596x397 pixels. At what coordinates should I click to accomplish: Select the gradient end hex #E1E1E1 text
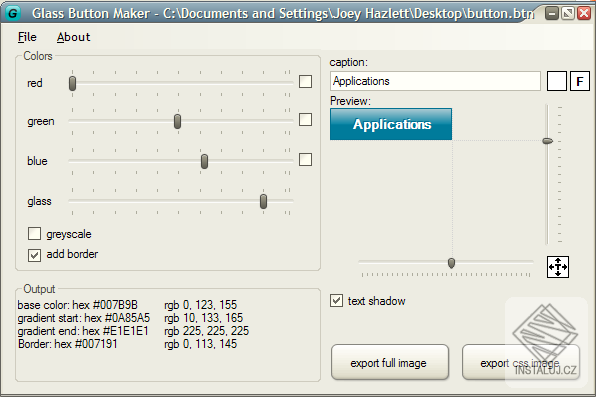click(x=83, y=331)
